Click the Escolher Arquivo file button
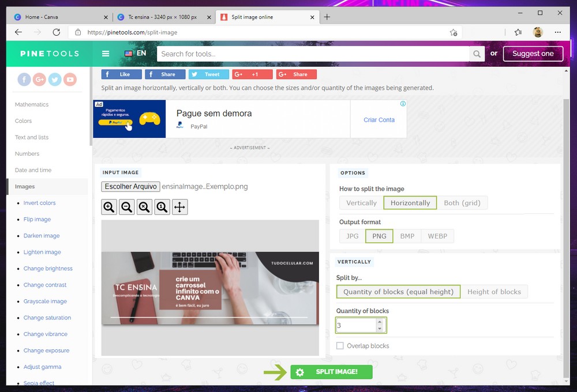 point(130,187)
